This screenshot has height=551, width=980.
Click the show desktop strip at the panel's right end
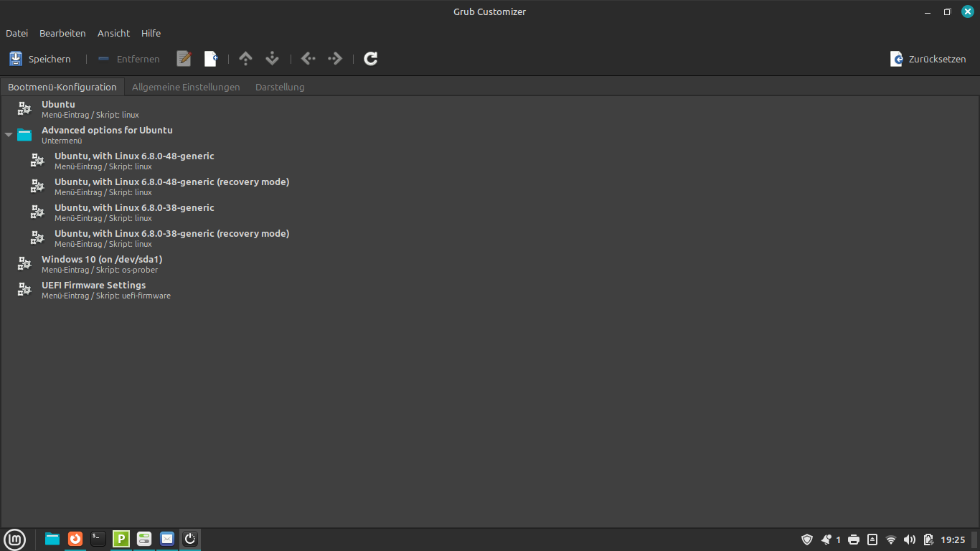(975, 540)
